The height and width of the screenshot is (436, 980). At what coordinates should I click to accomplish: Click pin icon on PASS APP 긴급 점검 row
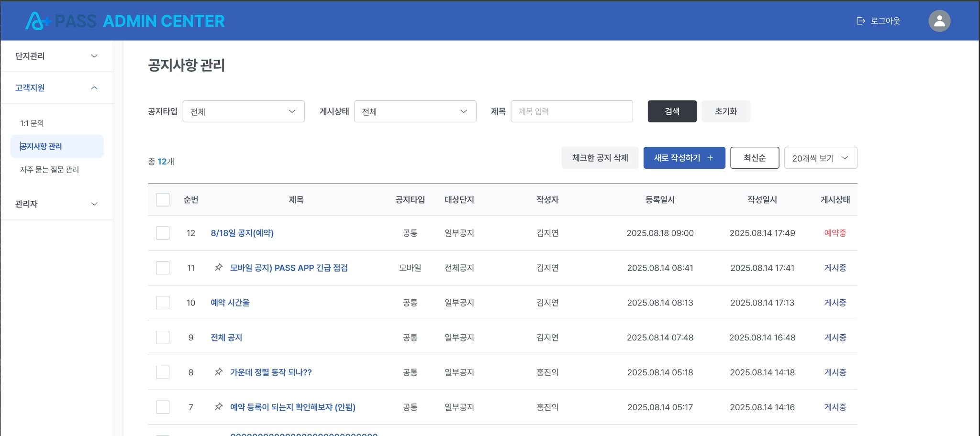[219, 267]
